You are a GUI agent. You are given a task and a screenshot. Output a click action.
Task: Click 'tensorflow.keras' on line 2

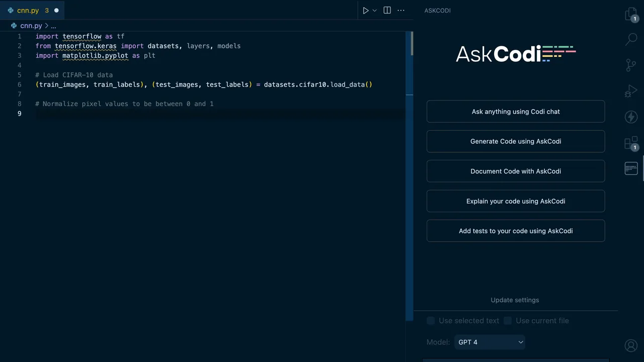pos(86,46)
